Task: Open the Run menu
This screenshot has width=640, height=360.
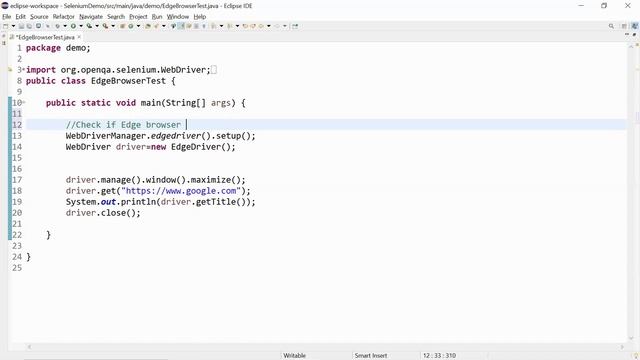Action: (x=157, y=17)
